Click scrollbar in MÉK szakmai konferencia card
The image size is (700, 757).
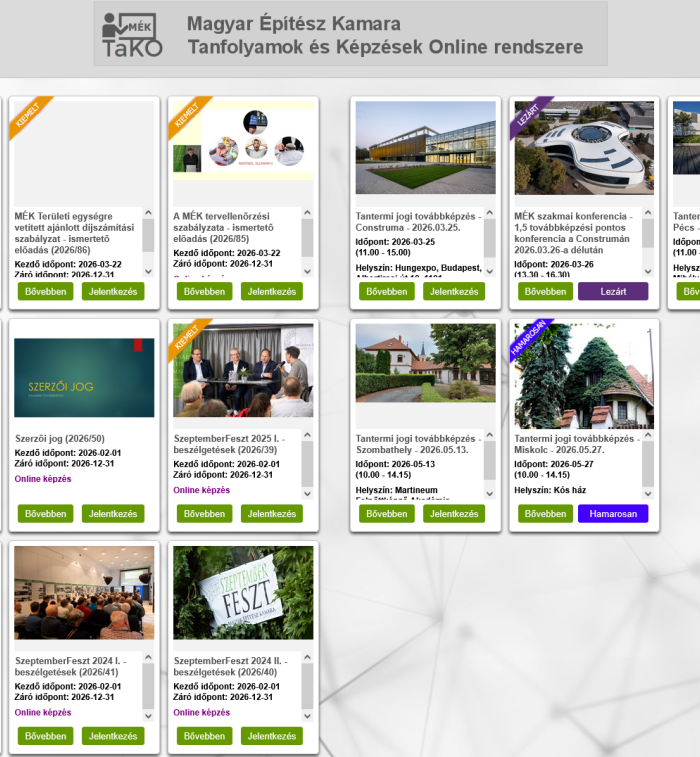(648, 242)
